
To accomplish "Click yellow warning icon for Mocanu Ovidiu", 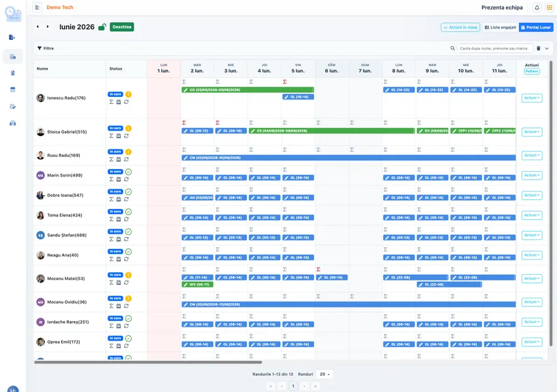I will coord(128,298).
